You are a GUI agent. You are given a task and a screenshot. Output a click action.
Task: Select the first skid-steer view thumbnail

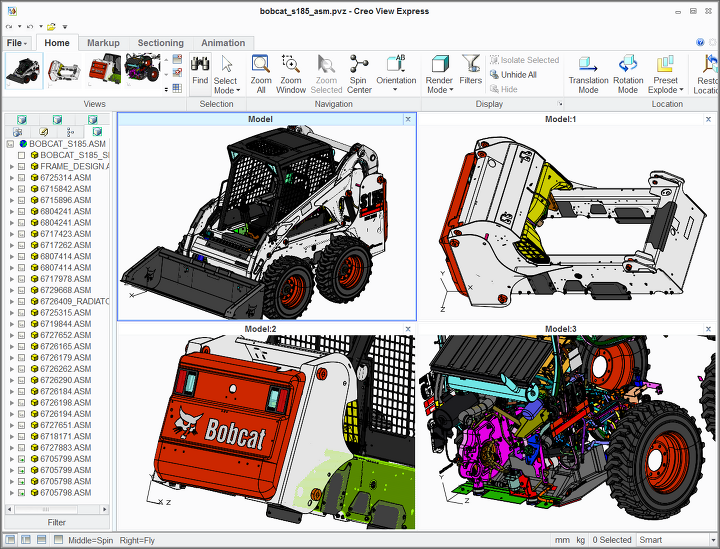[24, 71]
